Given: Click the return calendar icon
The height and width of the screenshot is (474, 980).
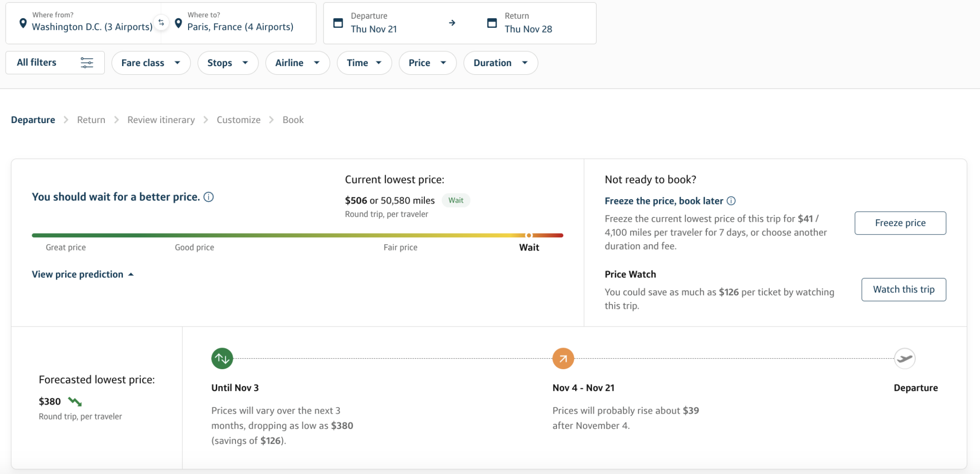Looking at the screenshot, I should 491,23.
